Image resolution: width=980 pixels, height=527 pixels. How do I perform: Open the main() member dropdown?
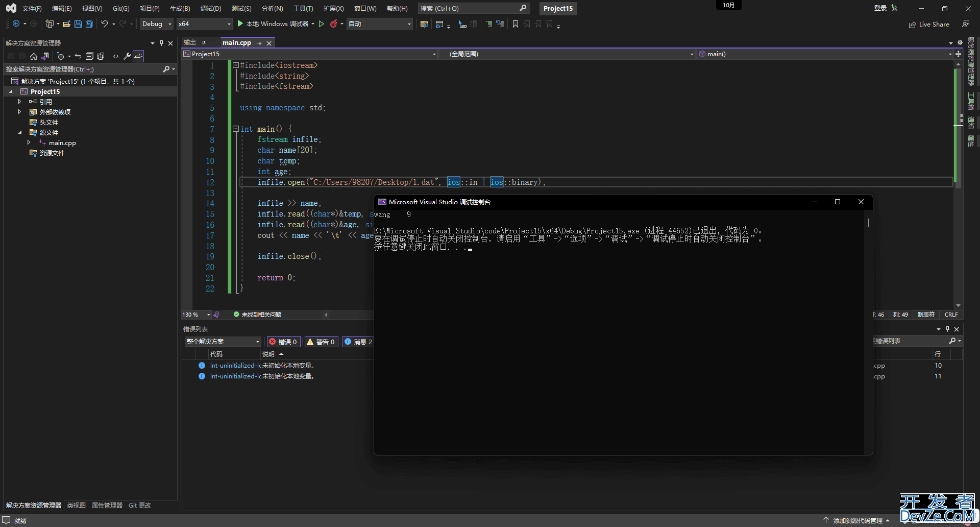(825, 54)
